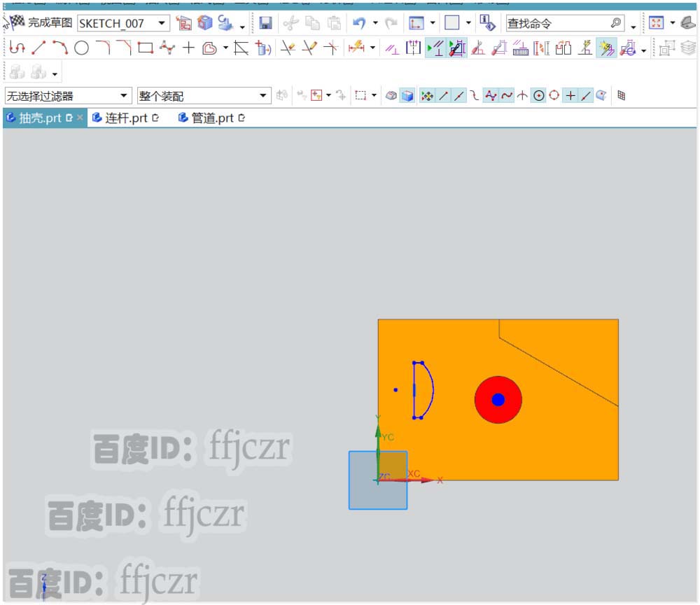Select the Line sketch tool
The width and height of the screenshot is (700, 605).
pyautogui.click(x=38, y=48)
